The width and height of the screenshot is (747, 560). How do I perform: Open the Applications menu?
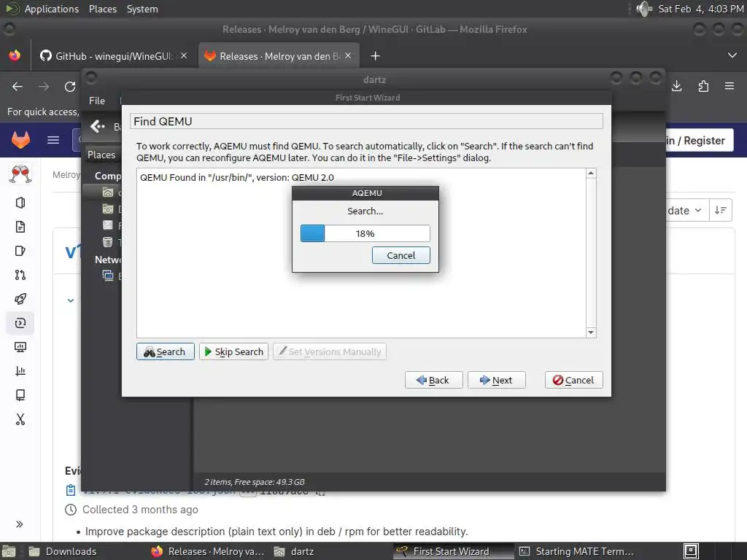pyautogui.click(x=52, y=9)
